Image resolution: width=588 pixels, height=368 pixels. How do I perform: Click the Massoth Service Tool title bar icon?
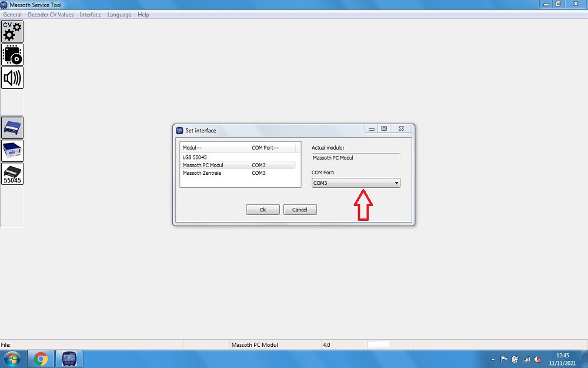coord(4,5)
